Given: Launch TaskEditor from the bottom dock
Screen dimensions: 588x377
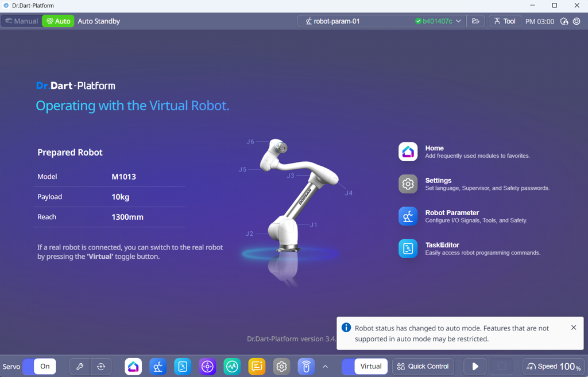Looking at the screenshot, I should 183,366.
